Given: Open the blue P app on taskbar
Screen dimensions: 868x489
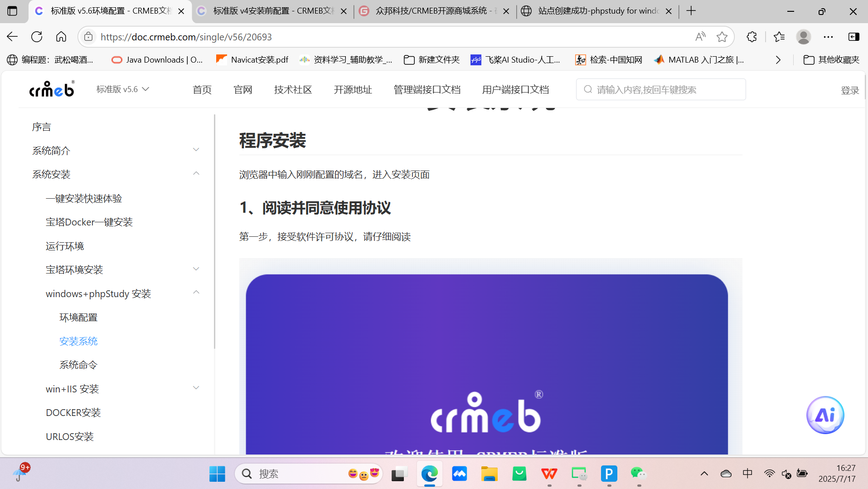Looking at the screenshot, I should coord(609,474).
